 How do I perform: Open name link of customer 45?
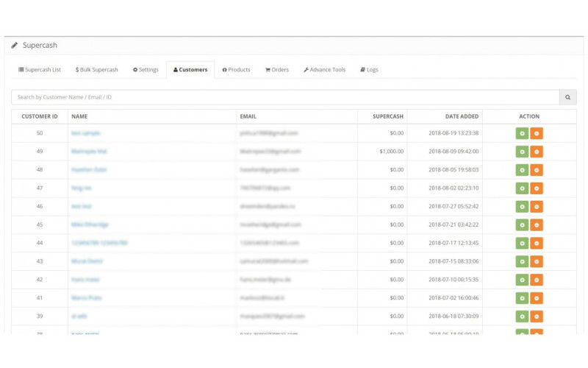click(x=90, y=224)
